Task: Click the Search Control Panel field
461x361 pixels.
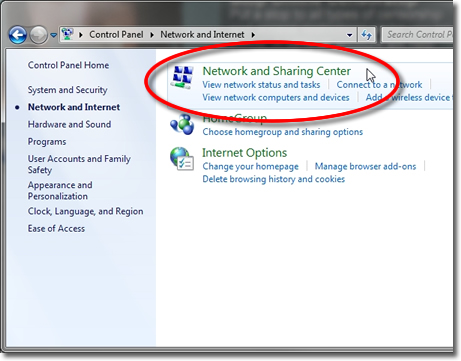Action: [418, 35]
